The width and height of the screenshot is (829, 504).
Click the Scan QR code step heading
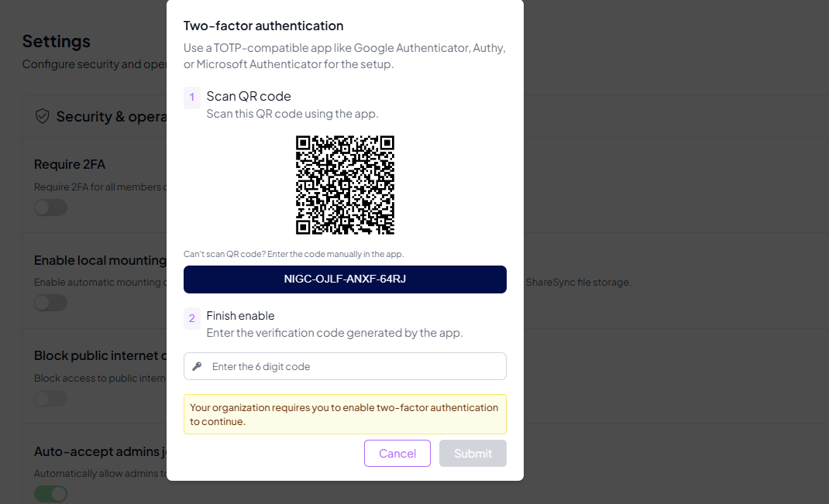[249, 97]
